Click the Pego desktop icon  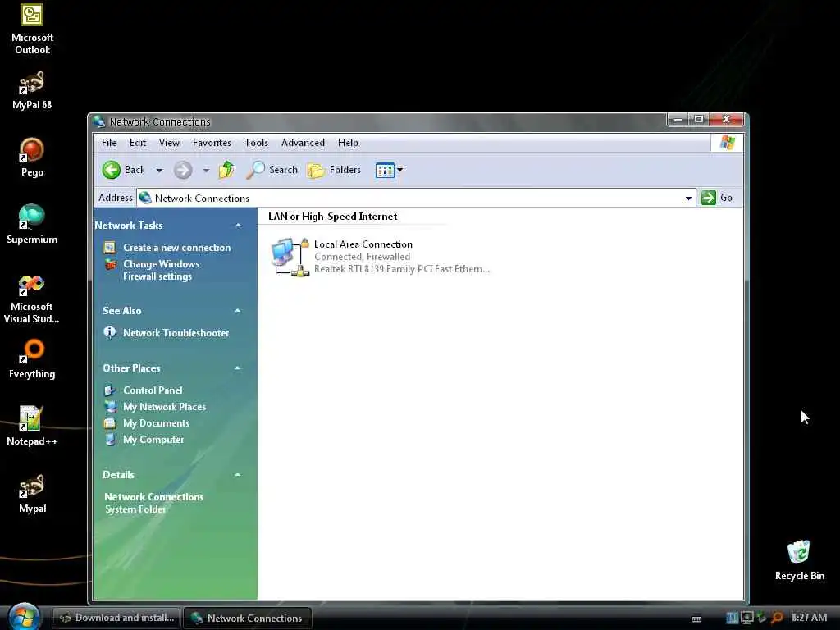pos(32,157)
